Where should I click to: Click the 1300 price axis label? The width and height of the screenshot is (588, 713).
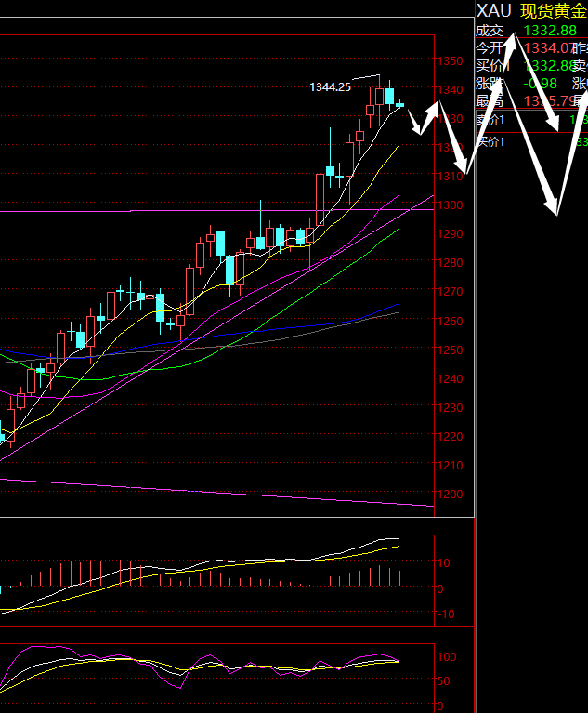point(450,205)
